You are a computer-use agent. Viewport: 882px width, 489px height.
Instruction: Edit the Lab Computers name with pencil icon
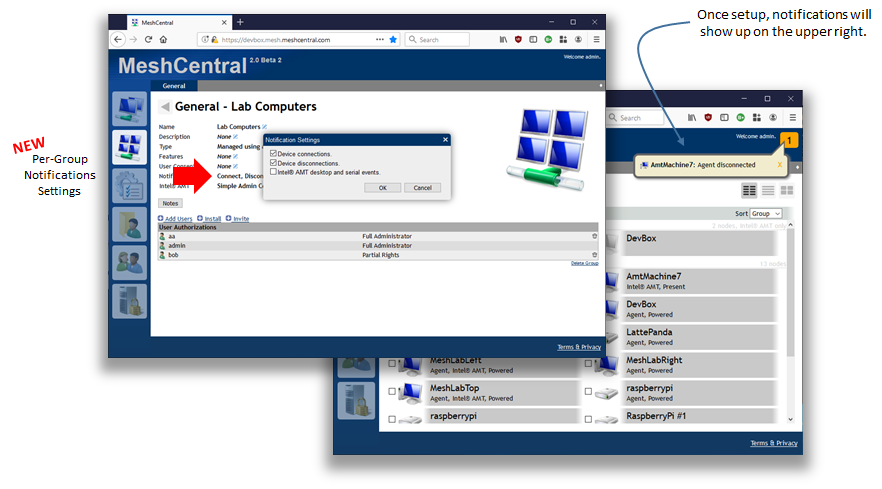[x=264, y=127]
